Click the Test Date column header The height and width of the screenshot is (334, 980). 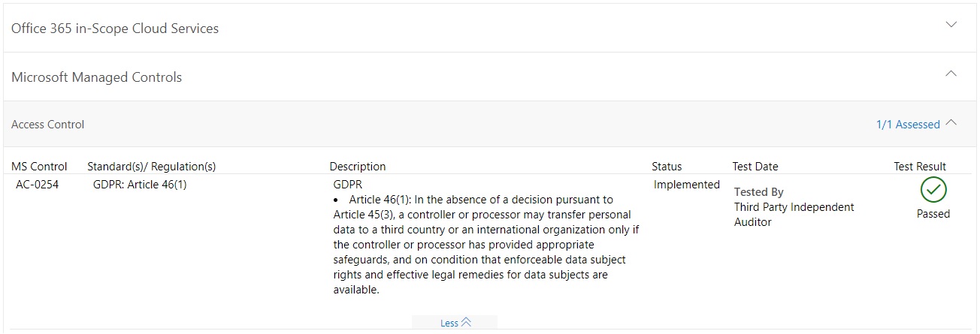[755, 167]
